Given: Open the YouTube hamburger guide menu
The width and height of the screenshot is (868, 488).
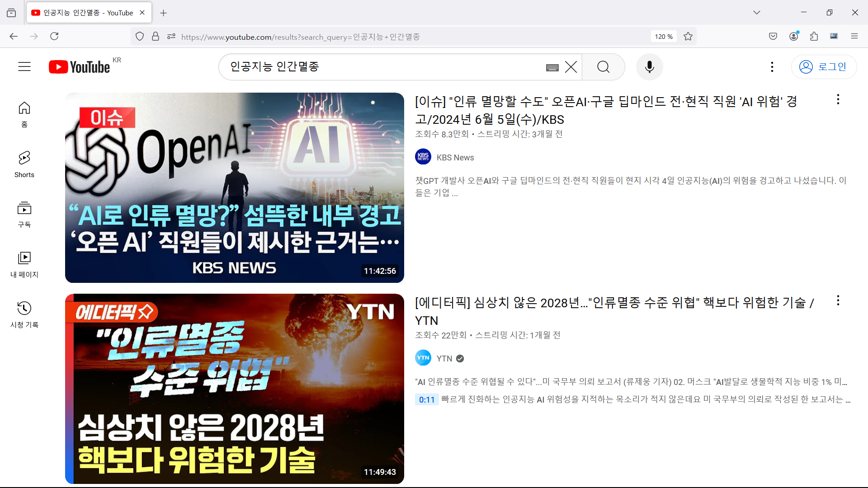Looking at the screenshot, I should pos(24,67).
